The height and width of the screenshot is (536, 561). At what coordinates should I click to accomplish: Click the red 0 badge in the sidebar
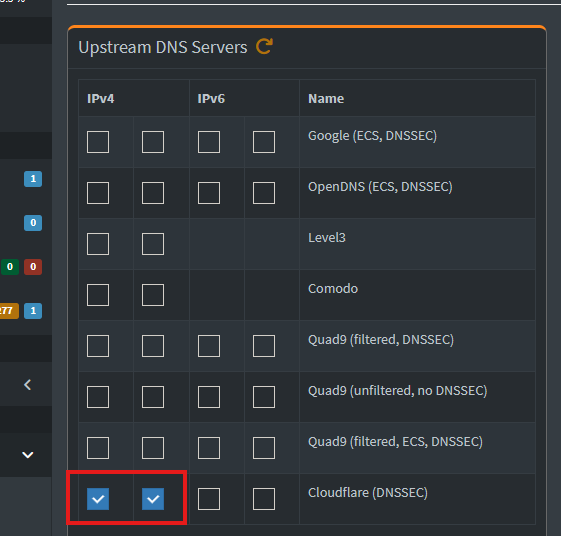click(33, 267)
